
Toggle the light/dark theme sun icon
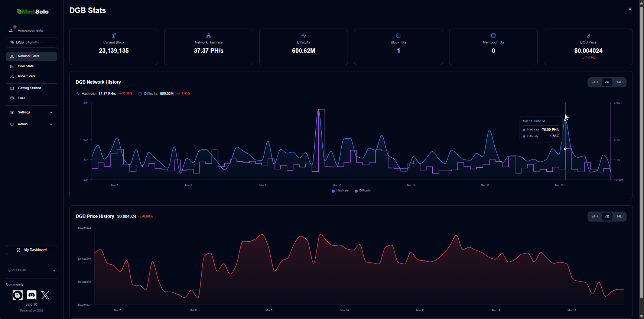click(x=630, y=9)
